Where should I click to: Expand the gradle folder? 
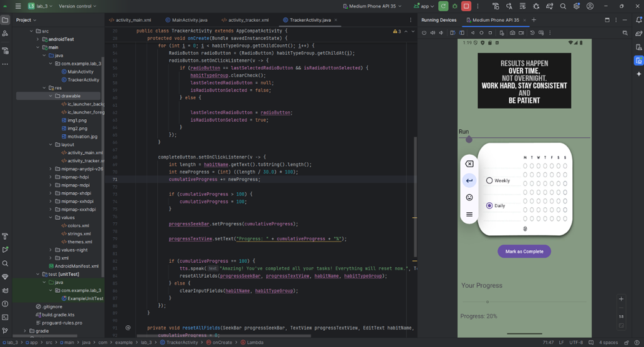click(x=25, y=331)
